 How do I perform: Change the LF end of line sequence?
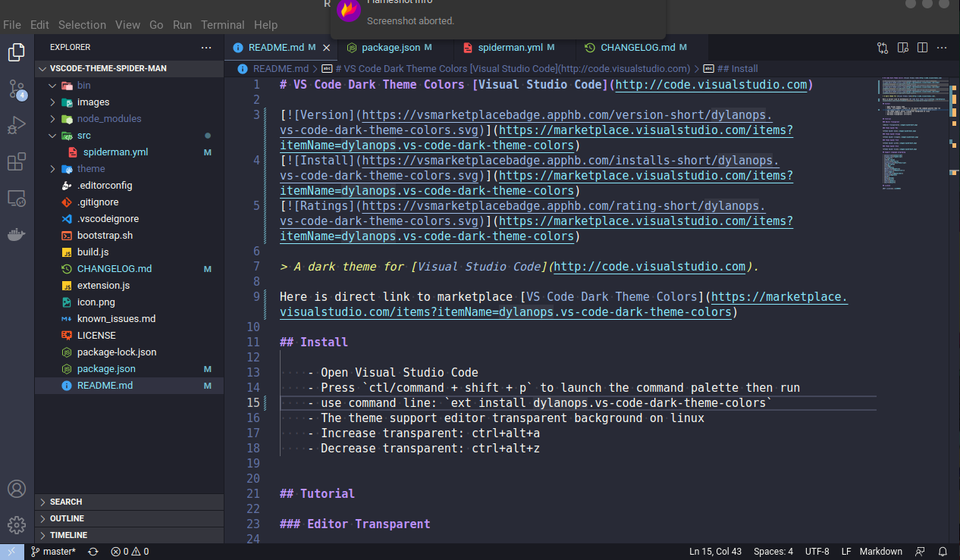coord(846,552)
